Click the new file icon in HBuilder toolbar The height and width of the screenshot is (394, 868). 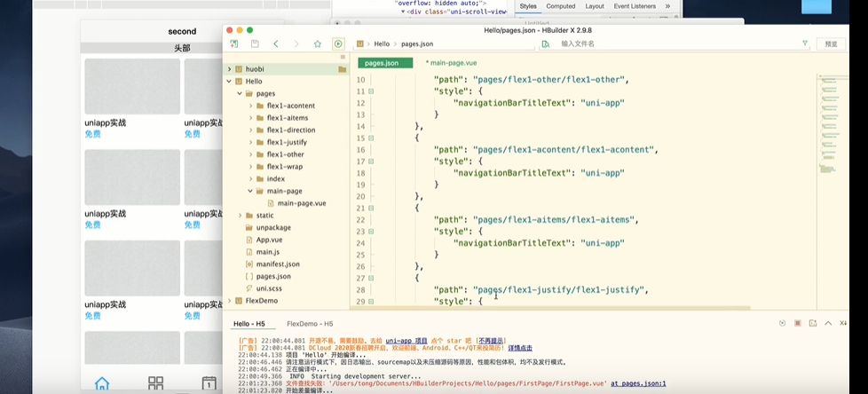coord(234,43)
